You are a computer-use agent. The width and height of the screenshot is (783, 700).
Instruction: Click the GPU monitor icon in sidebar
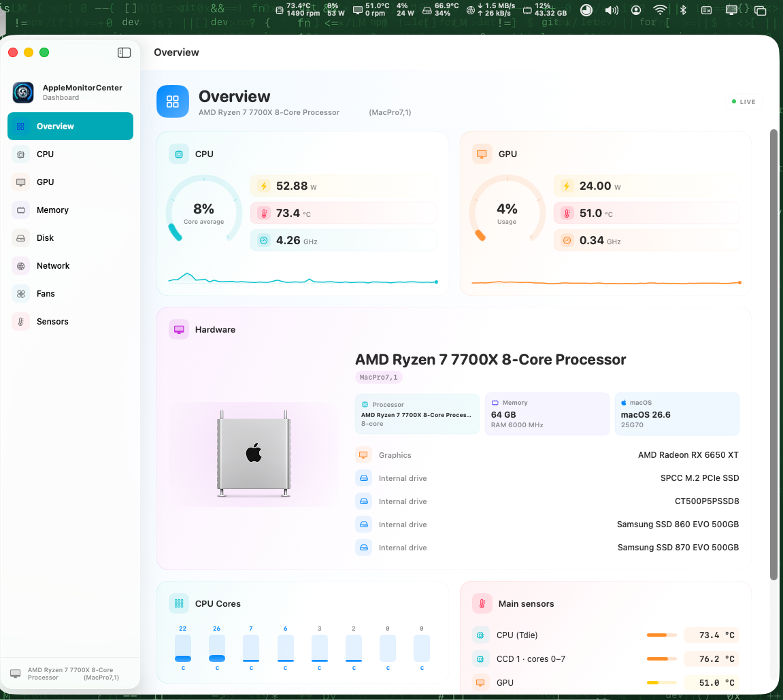click(20, 182)
